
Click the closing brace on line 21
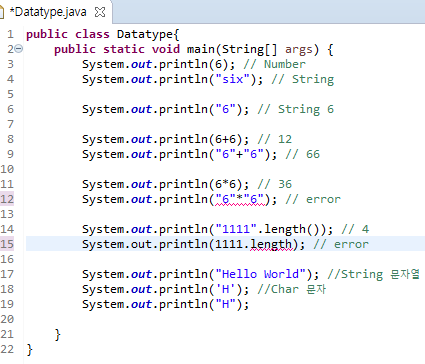57,334
